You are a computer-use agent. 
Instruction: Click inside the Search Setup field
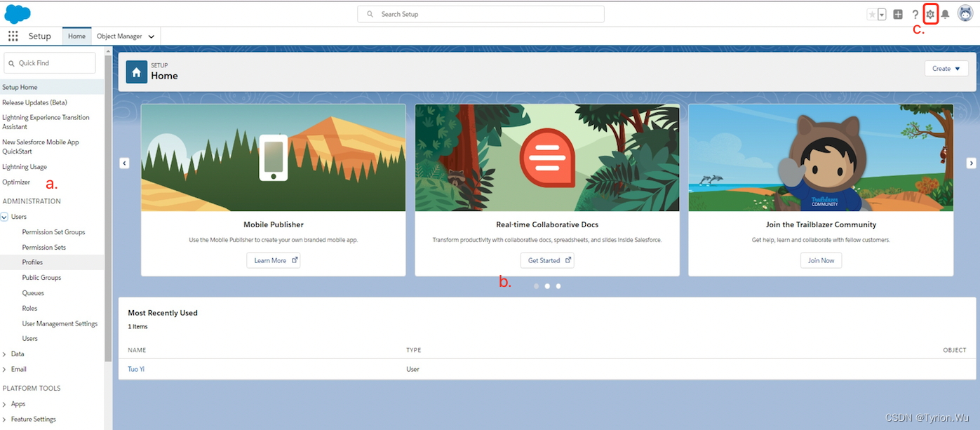pyautogui.click(x=481, y=14)
